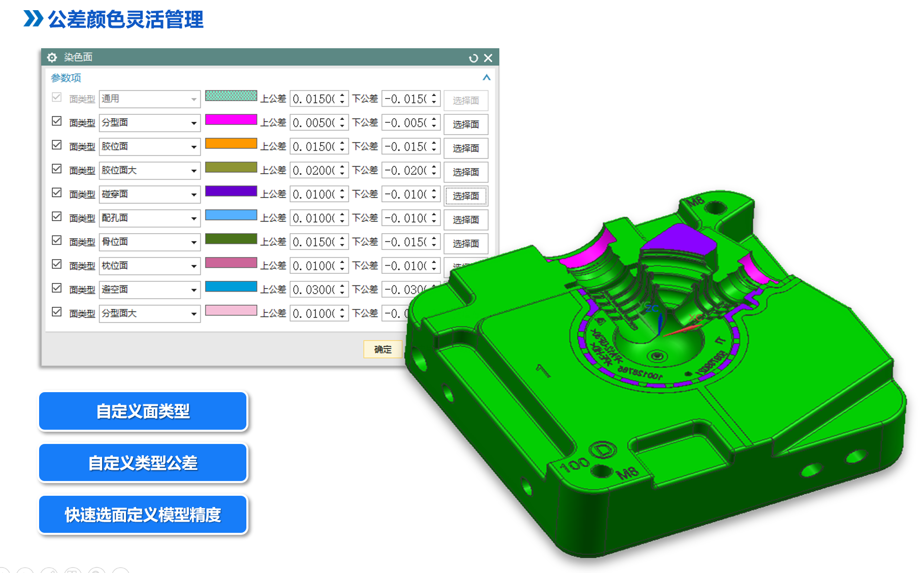Expand the 分型面大 face type dropdown
The height and width of the screenshot is (573, 924).
pyautogui.click(x=194, y=314)
